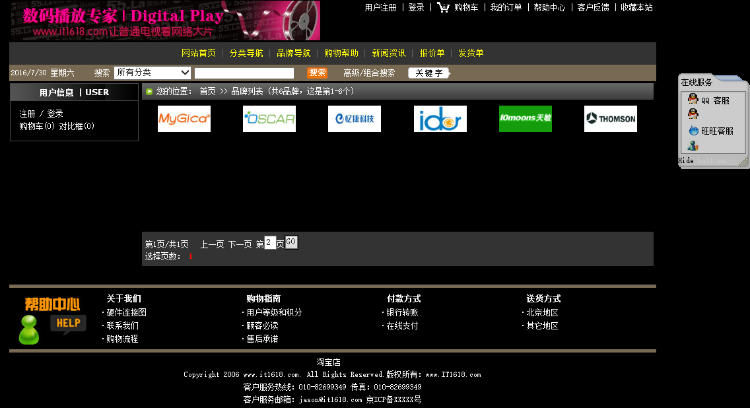Click QQ 客服 text in service widget
Viewport: 750px width, 408px height.
(x=716, y=100)
